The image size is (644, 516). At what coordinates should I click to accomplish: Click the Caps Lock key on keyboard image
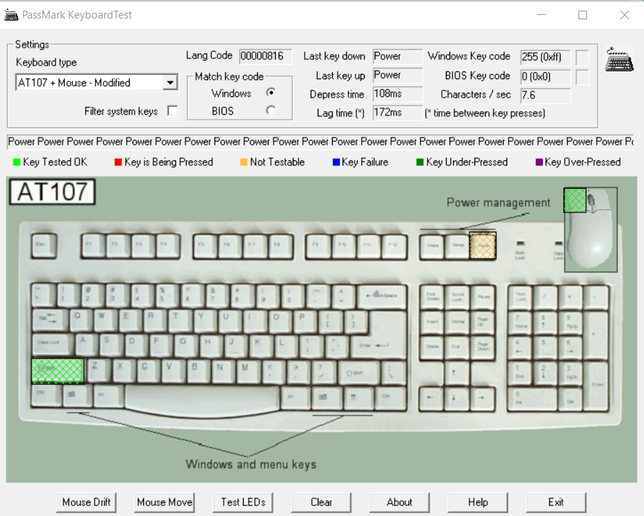pyautogui.click(x=53, y=344)
